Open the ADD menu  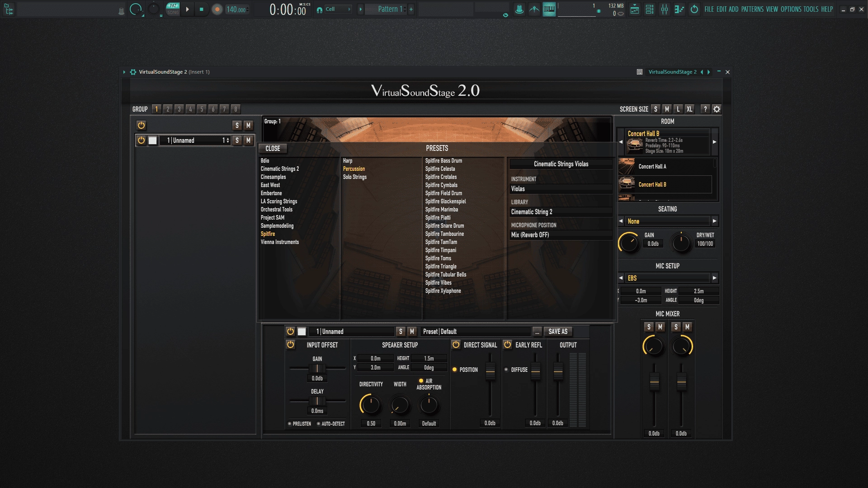coord(733,9)
